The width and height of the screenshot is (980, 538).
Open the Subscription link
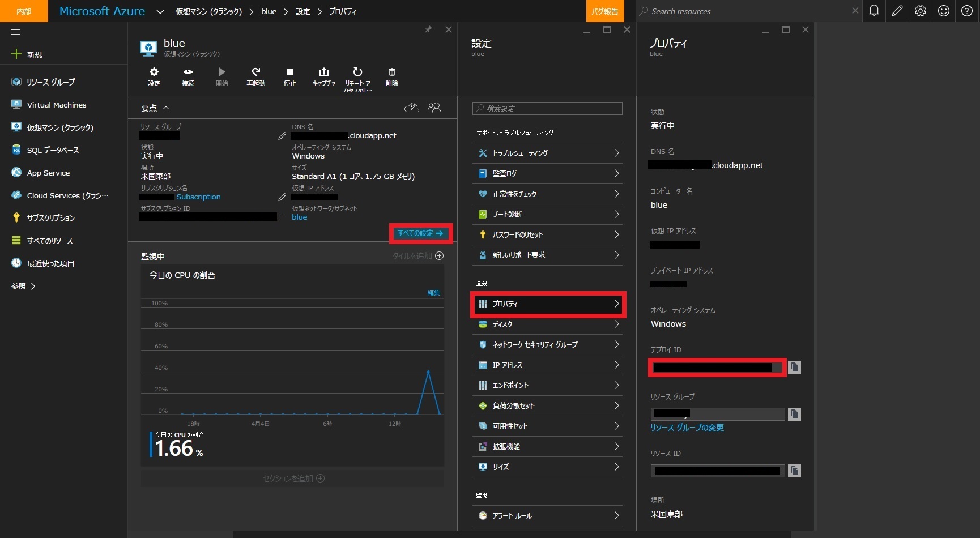click(198, 197)
